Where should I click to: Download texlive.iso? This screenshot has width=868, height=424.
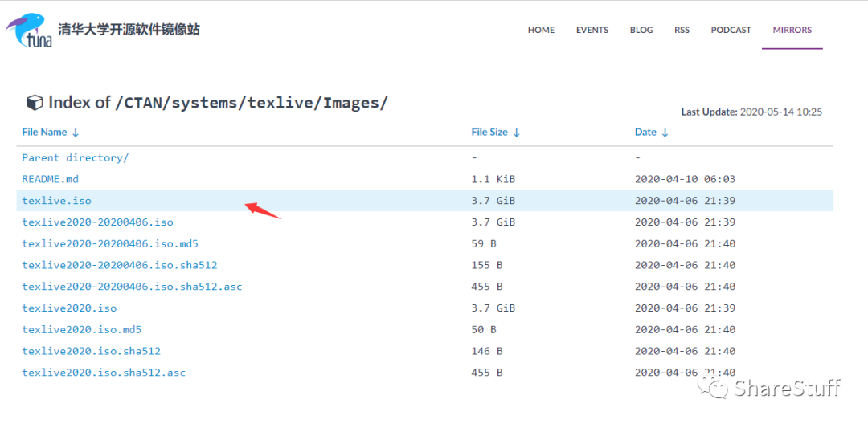56,201
